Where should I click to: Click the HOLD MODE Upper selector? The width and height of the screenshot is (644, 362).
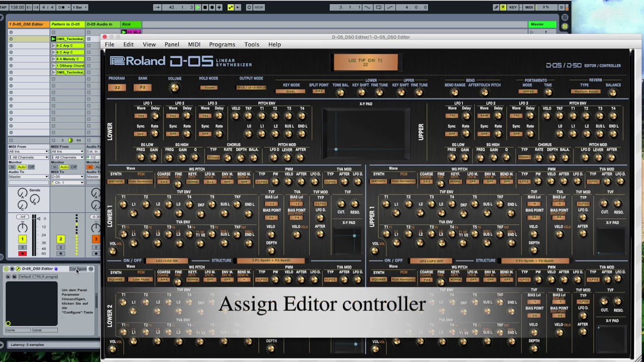(x=208, y=87)
